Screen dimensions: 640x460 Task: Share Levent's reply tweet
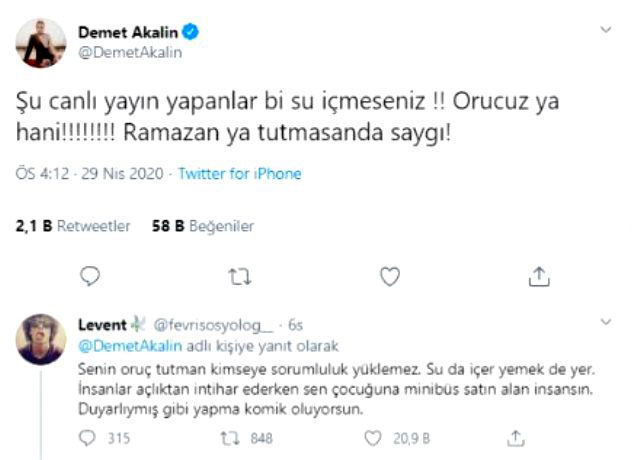click(x=516, y=437)
